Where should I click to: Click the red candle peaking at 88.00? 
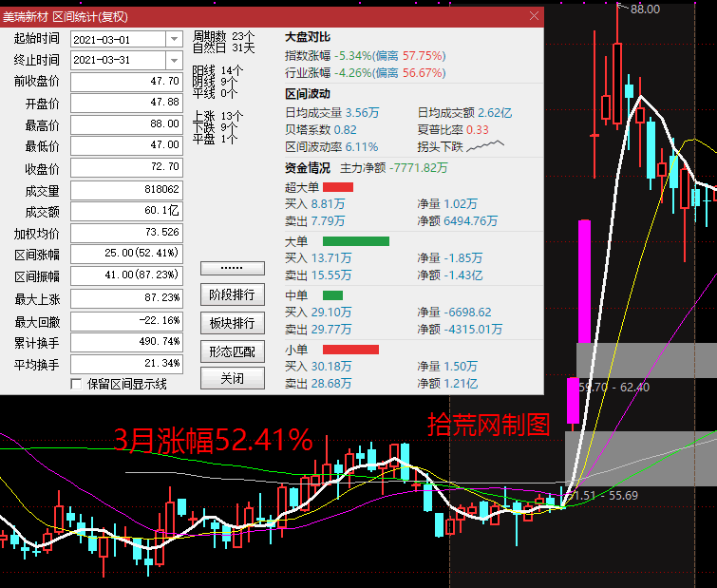[617, 84]
